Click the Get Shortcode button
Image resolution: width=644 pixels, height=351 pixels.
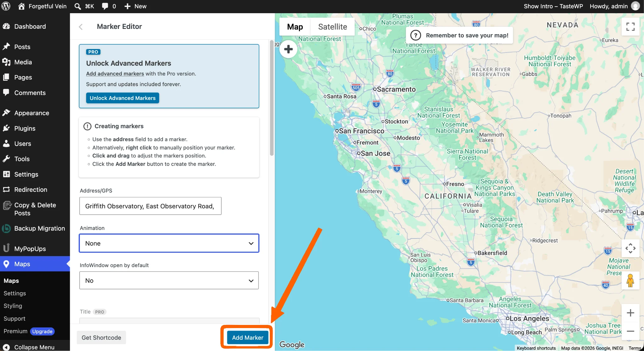101,337
